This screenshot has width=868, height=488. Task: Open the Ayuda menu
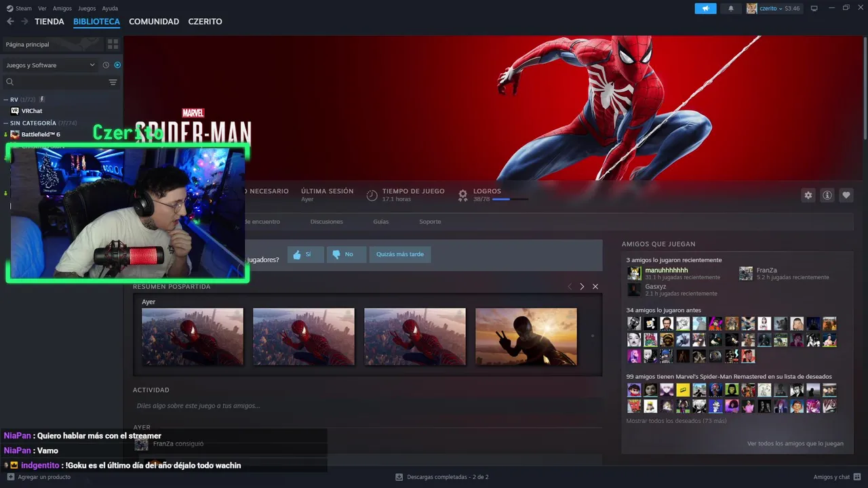[x=110, y=8]
